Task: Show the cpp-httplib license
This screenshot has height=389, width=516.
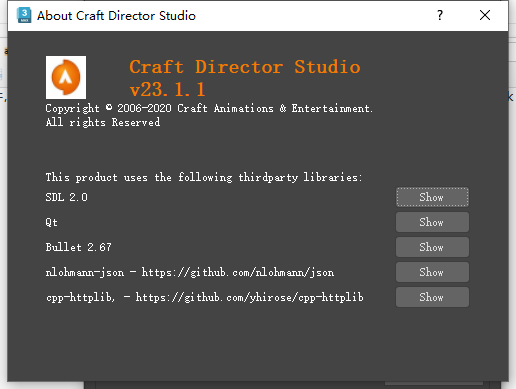Action: coord(432,297)
